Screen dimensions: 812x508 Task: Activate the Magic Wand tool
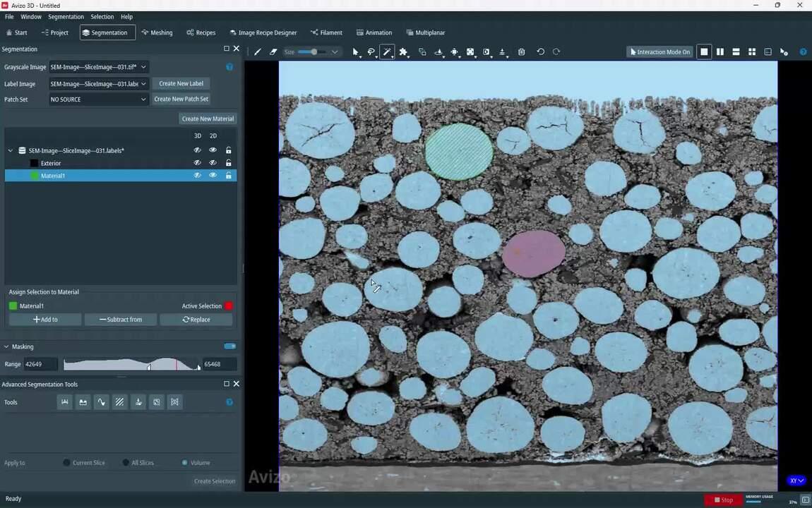(x=387, y=52)
